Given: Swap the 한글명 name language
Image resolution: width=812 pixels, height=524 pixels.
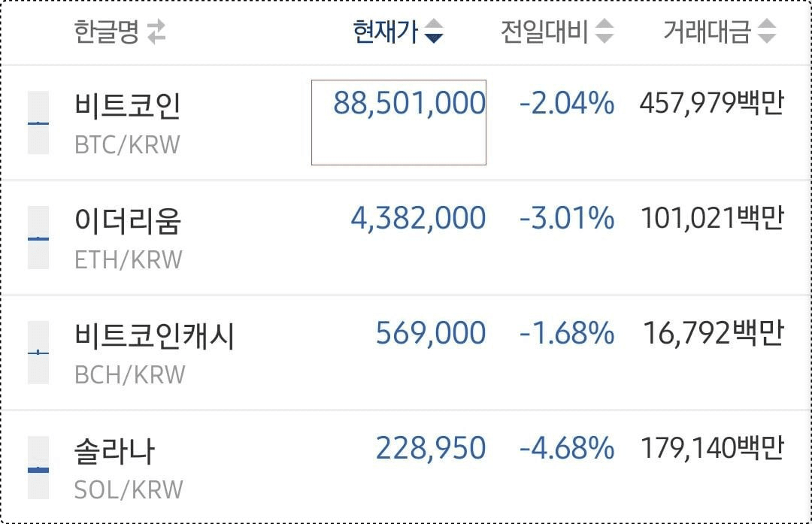Looking at the screenshot, I should (x=156, y=32).
